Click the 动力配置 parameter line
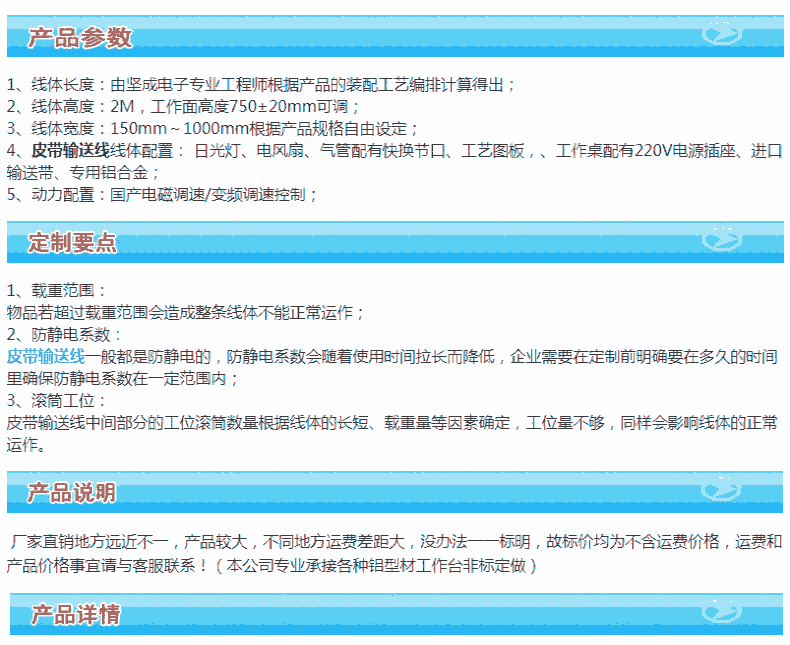This screenshot has width=790, height=645. [x=162, y=195]
